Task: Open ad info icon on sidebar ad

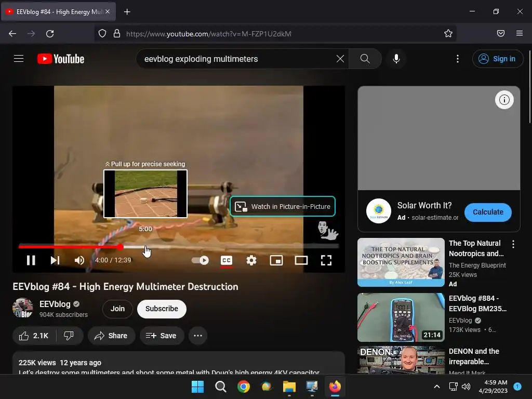Action: click(x=504, y=100)
